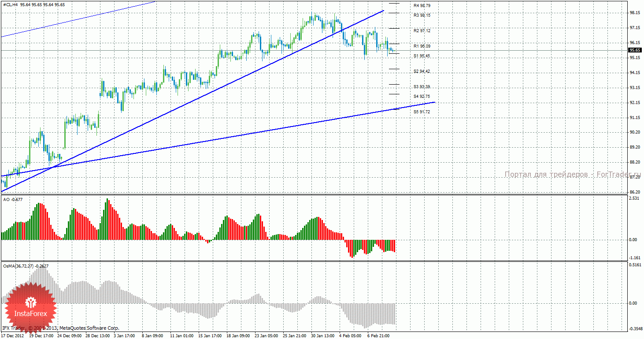Click the S3 93.39 support label
The width and height of the screenshot is (644, 339).
click(x=422, y=86)
